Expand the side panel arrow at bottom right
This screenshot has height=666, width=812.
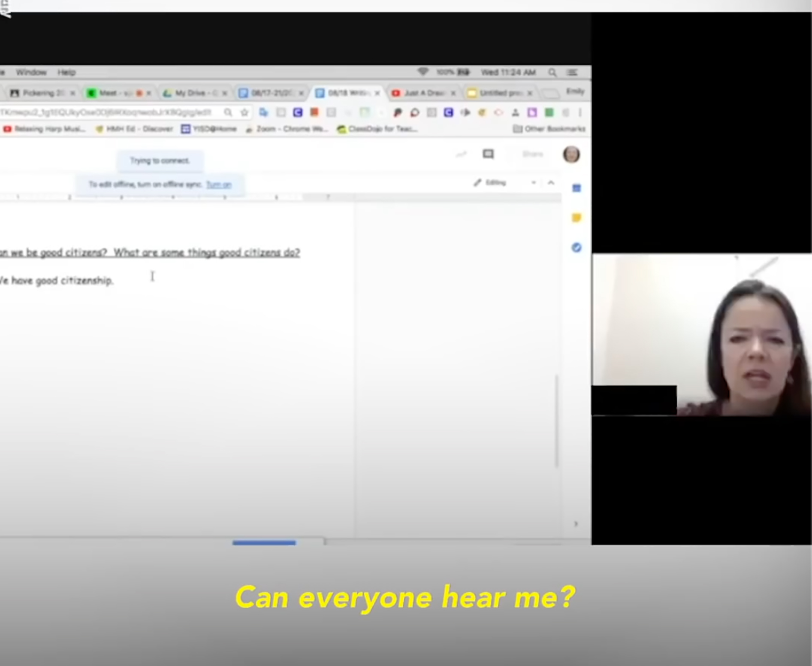tap(576, 524)
